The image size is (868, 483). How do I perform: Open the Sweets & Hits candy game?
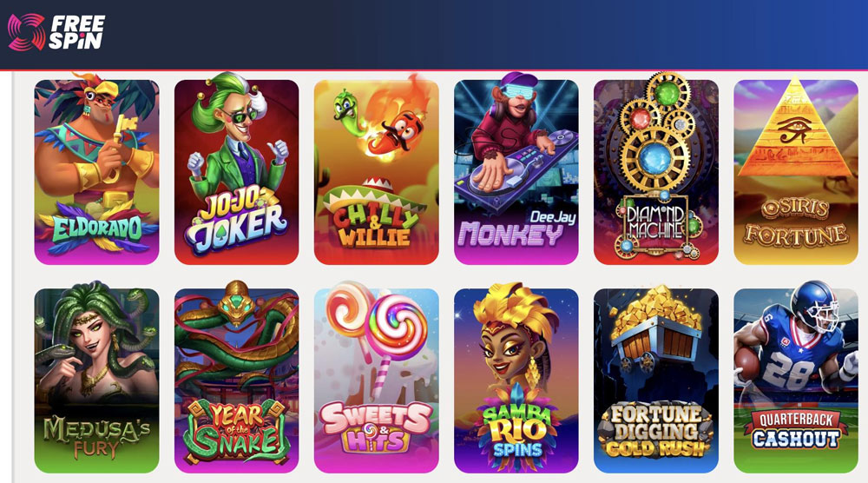(x=377, y=380)
